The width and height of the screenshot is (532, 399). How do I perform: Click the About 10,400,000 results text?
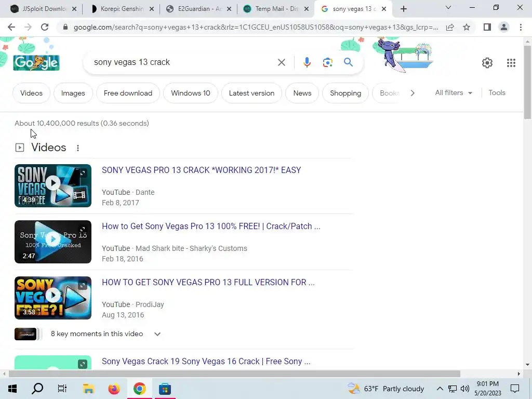tap(82, 123)
